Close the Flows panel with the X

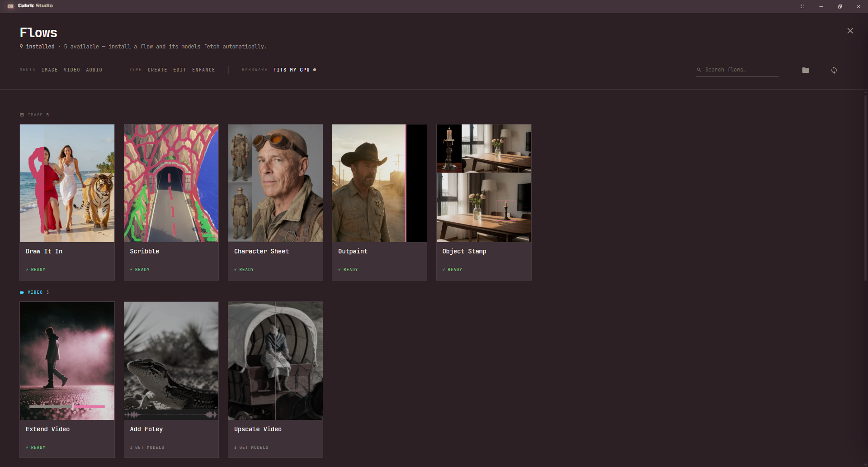tap(850, 31)
